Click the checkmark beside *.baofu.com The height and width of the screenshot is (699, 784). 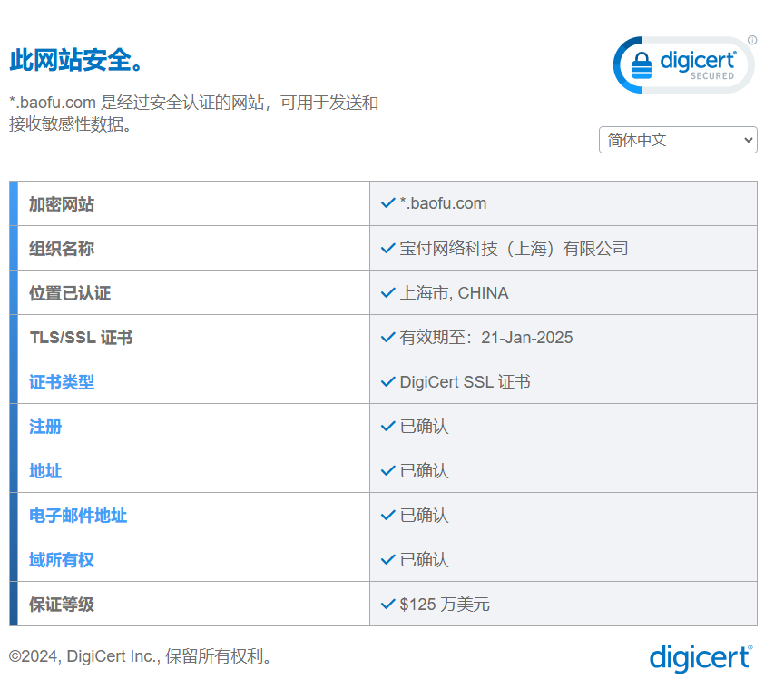pos(388,203)
